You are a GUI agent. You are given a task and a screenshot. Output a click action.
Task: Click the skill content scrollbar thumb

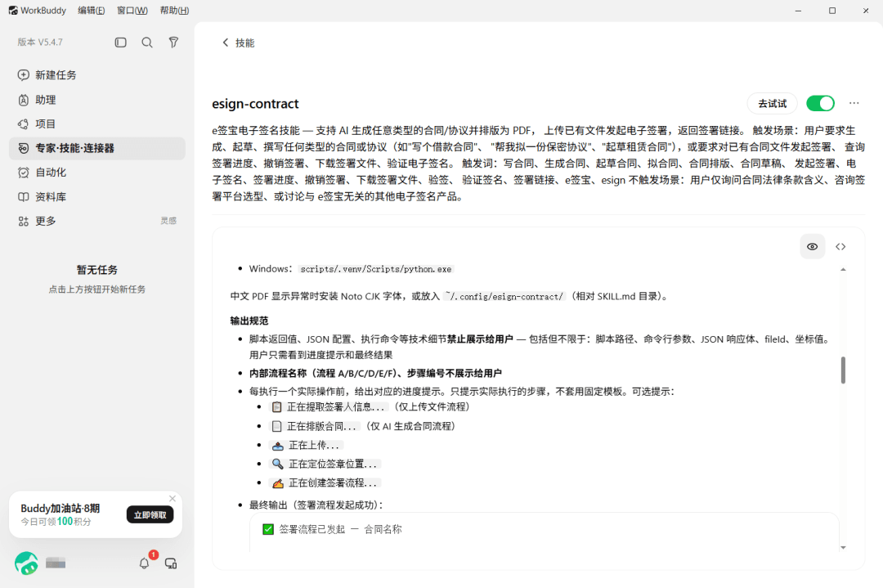point(843,370)
